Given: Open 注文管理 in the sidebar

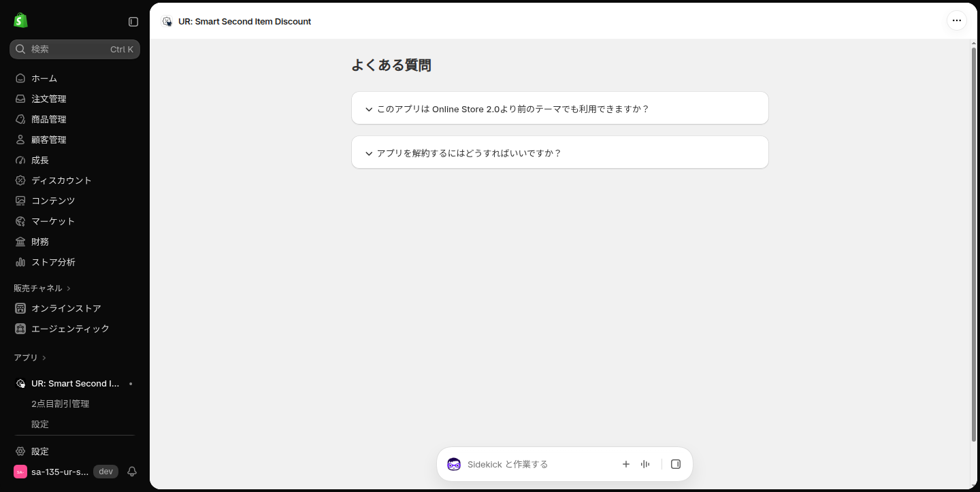Looking at the screenshot, I should (75, 99).
